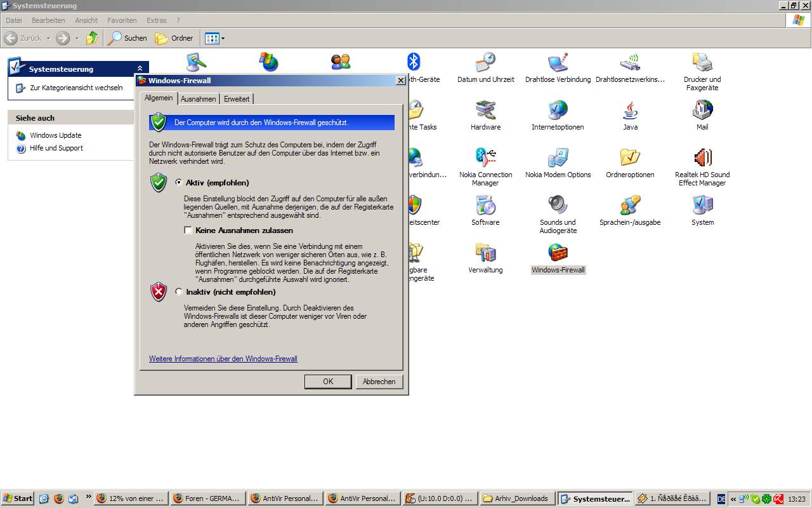This screenshot has width=812, height=508.
Task: Expand the quick launch overflow chevron
Action: click(x=89, y=497)
